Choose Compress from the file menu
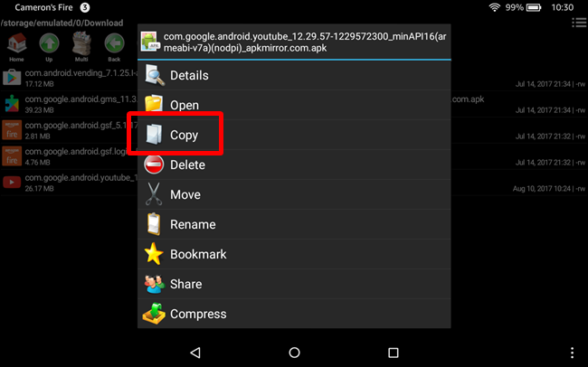The height and width of the screenshot is (367, 588). [x=294, y=314]
